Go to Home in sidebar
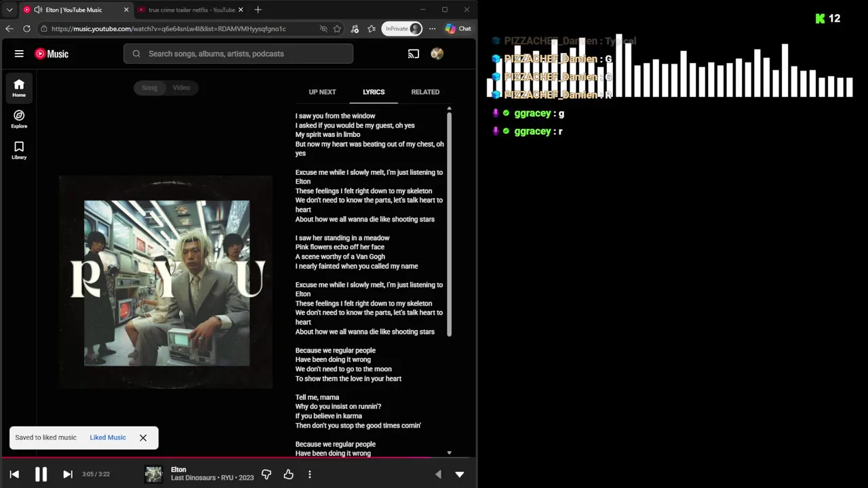 click(x=19, y=87)
